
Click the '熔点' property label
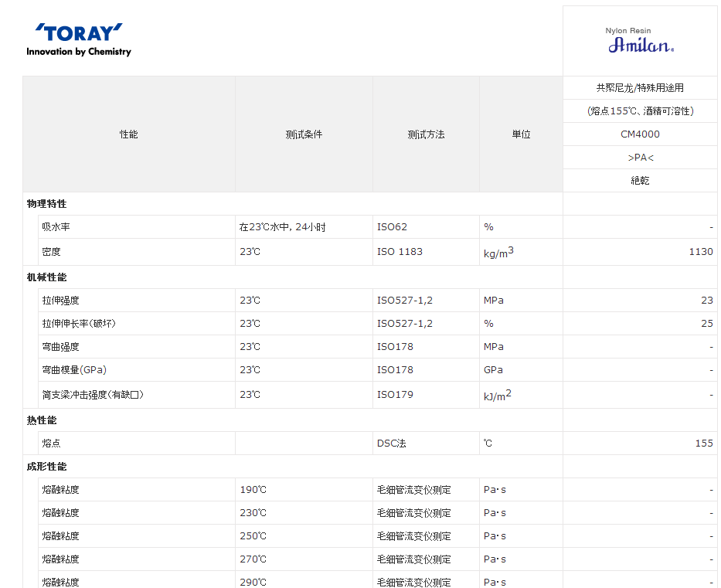pos(51,444)
